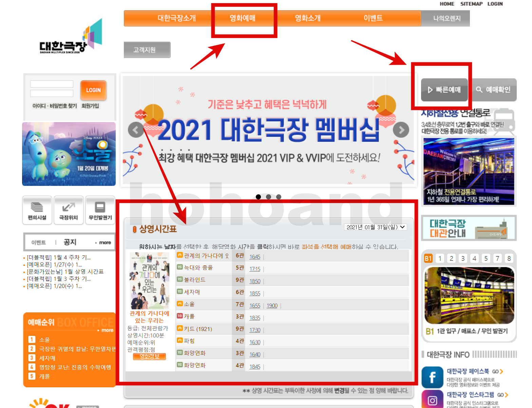Click the top LOGIN link
Viewport: 532px width, 408px height.
coord(495,4)
